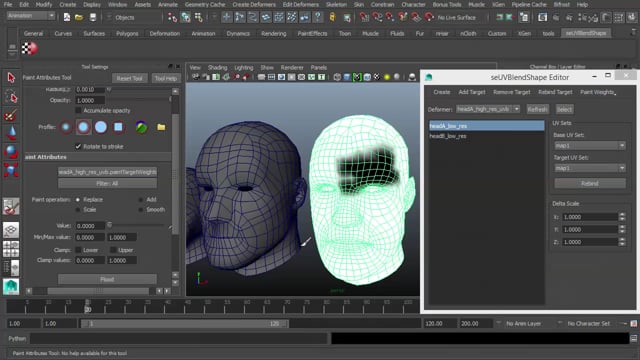Toggle Rotate to stroke checkbox
The height and width of the screenshot is (360, 640).
coord(78,147)
